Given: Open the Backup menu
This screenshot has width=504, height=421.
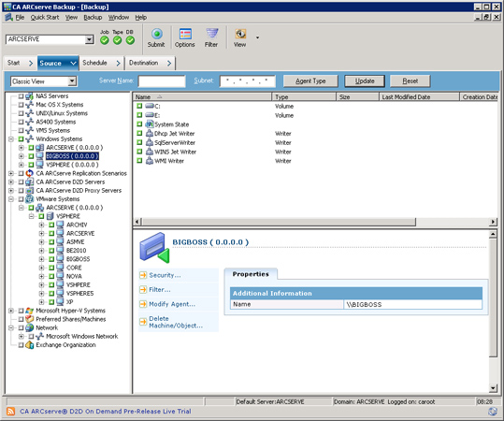Looking at the screenshot, I should [93, 18].
